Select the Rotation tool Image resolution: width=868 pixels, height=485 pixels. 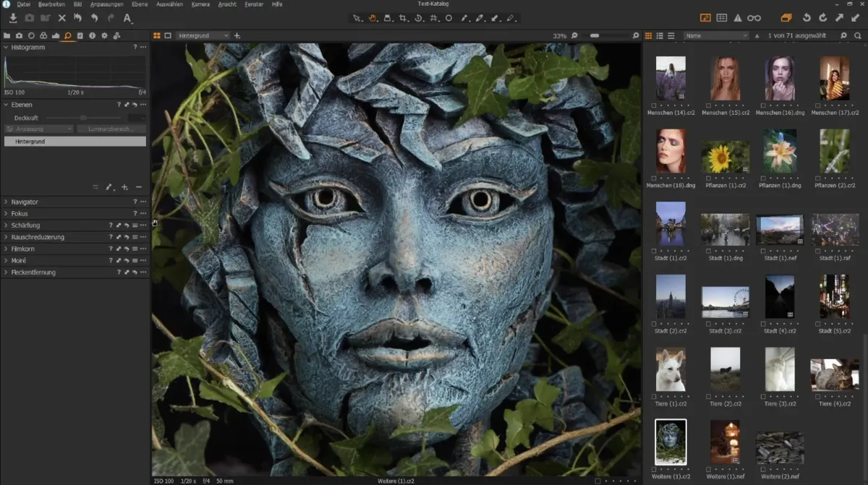coord(419,19)
